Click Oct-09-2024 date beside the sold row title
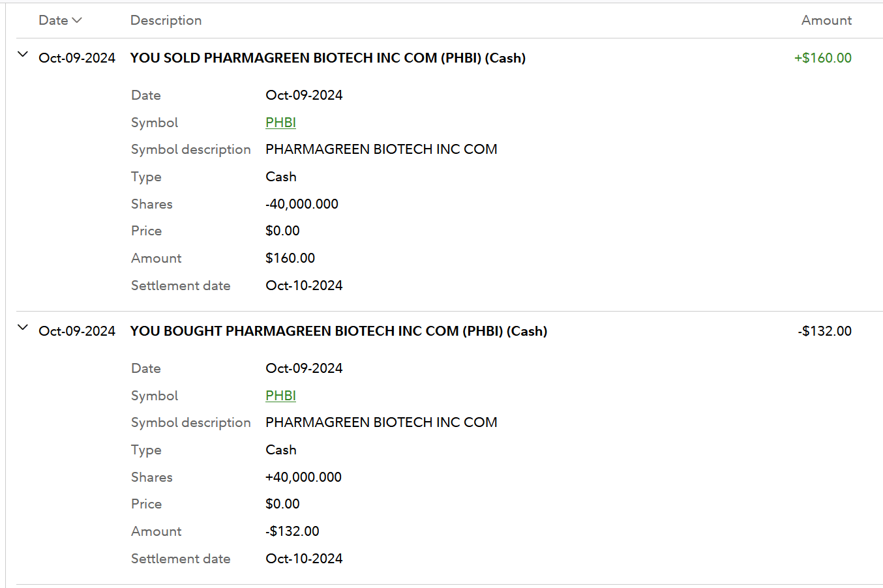Image resolution: width=883 pixels, height=588 pixels. coord(77,58)
